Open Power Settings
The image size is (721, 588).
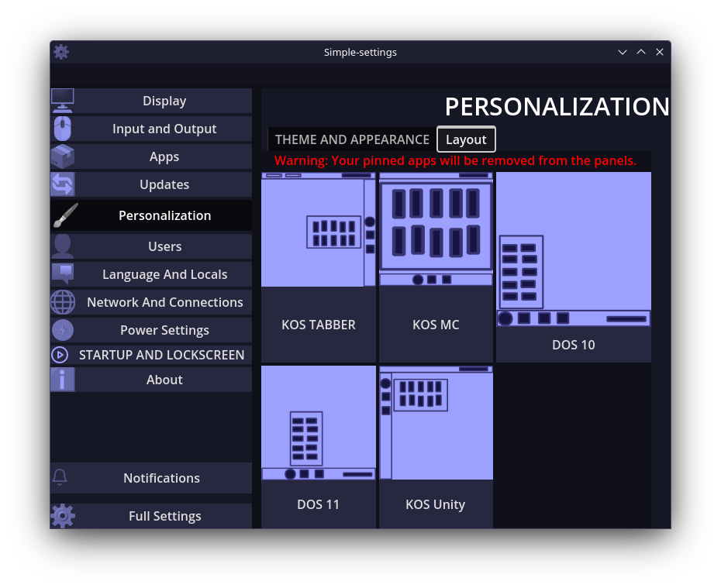[151, 330]
